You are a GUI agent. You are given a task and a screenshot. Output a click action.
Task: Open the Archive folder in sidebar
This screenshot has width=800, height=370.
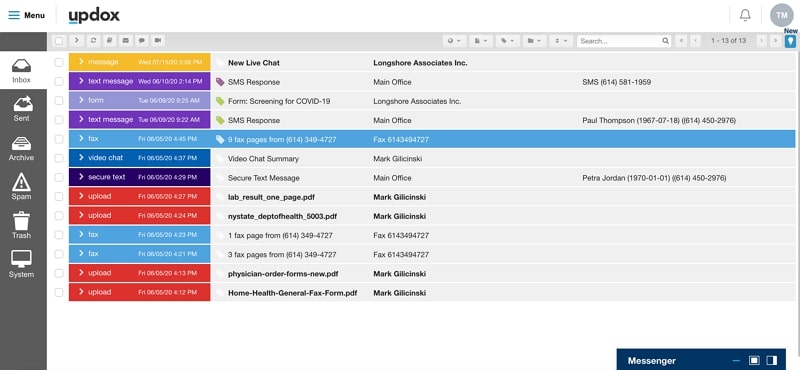coord(21,148)
